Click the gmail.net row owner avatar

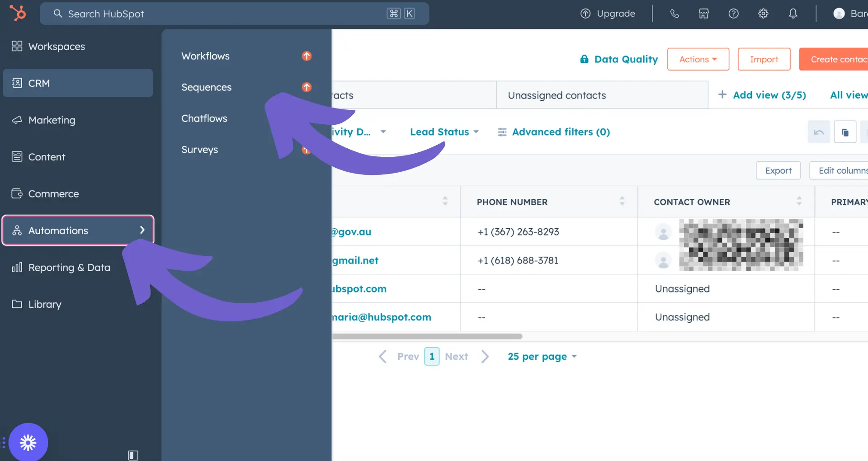click(663, 260)
